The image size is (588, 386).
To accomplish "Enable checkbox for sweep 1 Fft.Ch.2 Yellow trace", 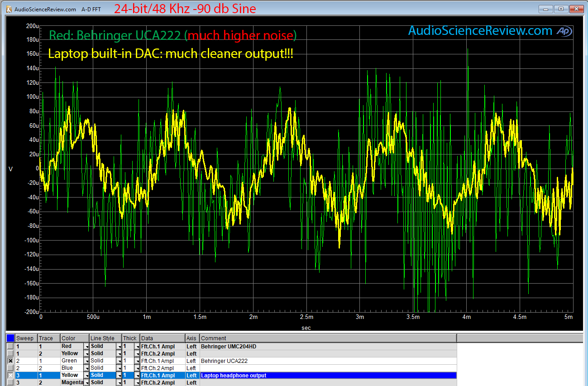I will [x=10, y=353].
